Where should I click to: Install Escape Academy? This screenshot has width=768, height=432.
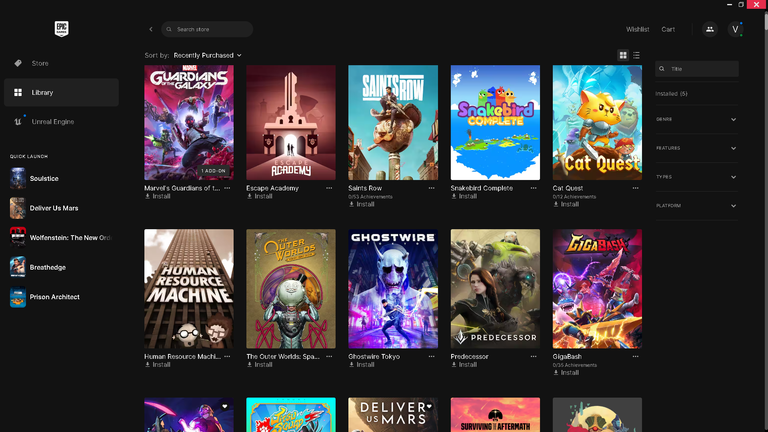260,196
